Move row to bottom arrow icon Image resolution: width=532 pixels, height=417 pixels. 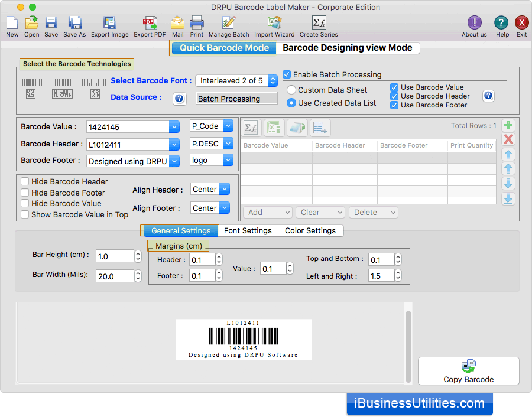point(508,198)
